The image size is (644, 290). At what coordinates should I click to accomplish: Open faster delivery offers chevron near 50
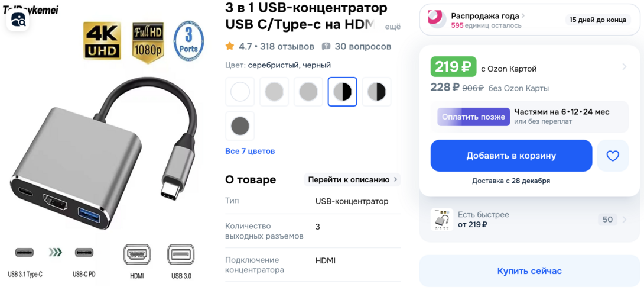[x=625, y=220]
